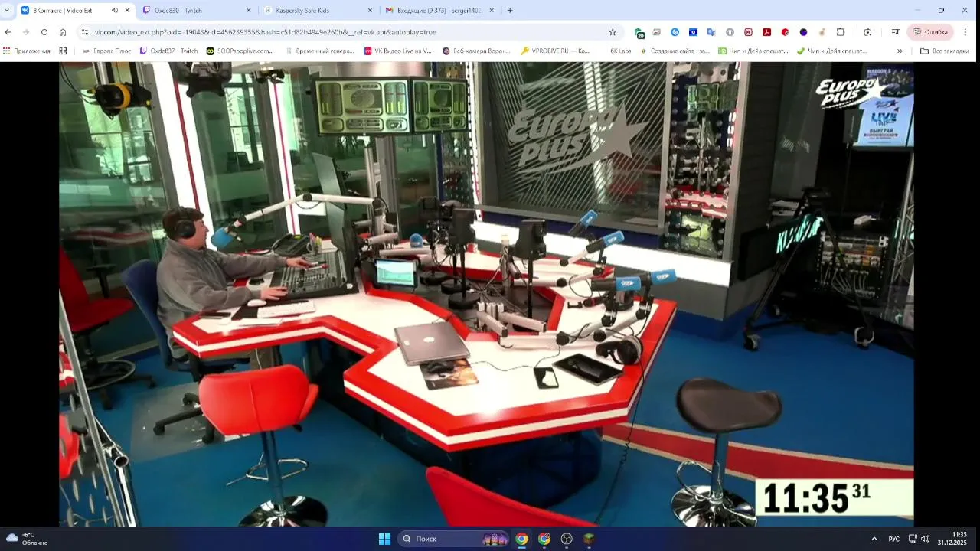Reload the current page
Viewport: 980px width, 551px height.
point(44,32)
